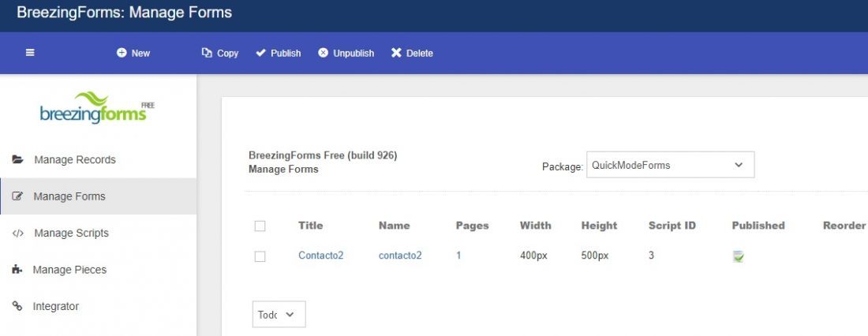The width and height of the screenshot is (868, 336).
Task: Open Manage Forms in sidebar
Action: (x=98, y=196)
